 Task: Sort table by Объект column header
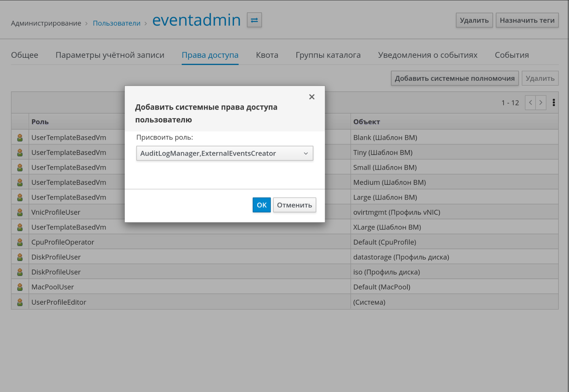(367, 122)
